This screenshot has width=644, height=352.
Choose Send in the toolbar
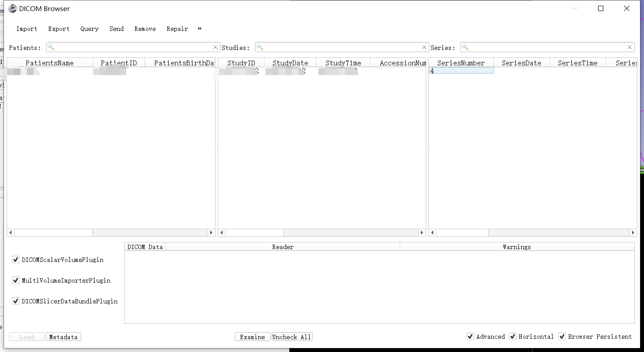click(117, 29)
